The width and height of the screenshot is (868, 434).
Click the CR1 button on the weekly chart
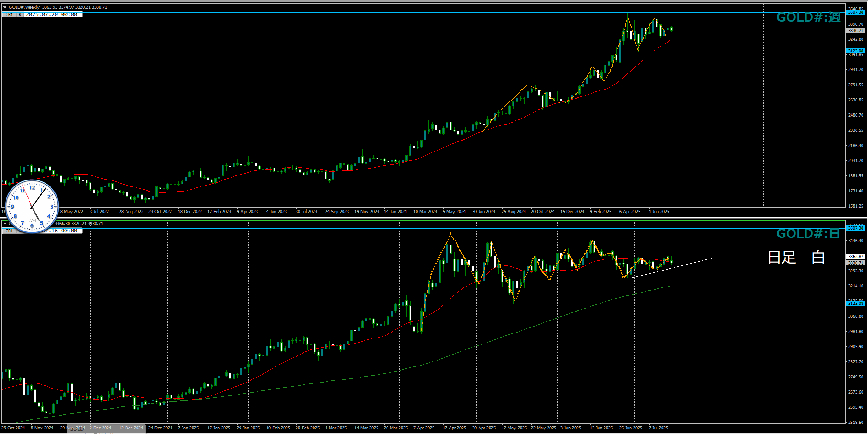pyautogui.click(x=9, y=15)
